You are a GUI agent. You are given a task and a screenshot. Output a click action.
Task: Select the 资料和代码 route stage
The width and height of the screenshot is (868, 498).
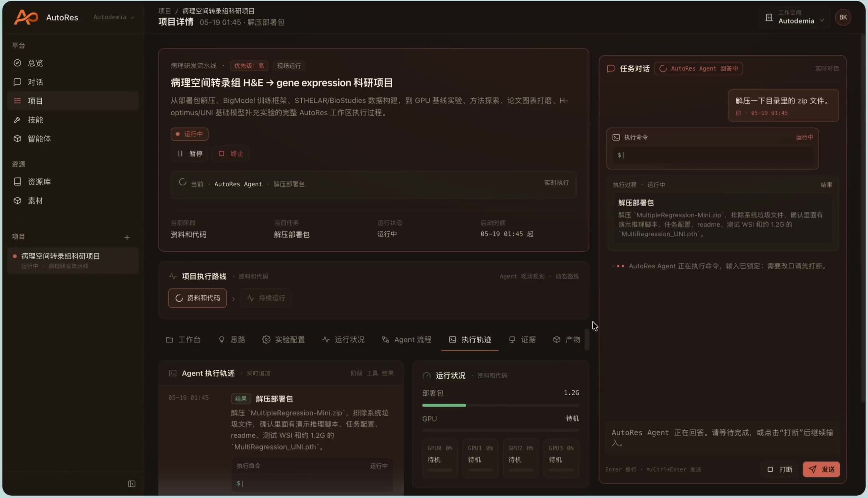click(197, 298)
